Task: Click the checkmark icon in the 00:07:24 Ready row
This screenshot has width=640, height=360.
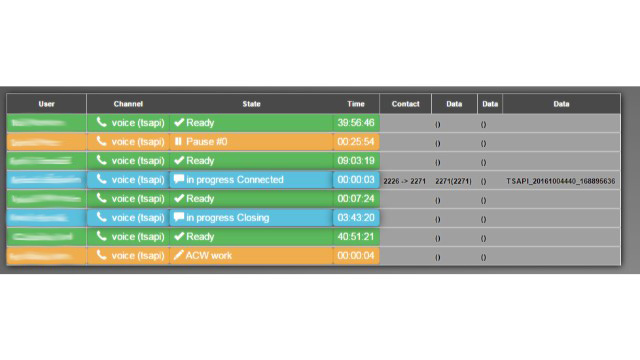Action: [x=179, y=198]
